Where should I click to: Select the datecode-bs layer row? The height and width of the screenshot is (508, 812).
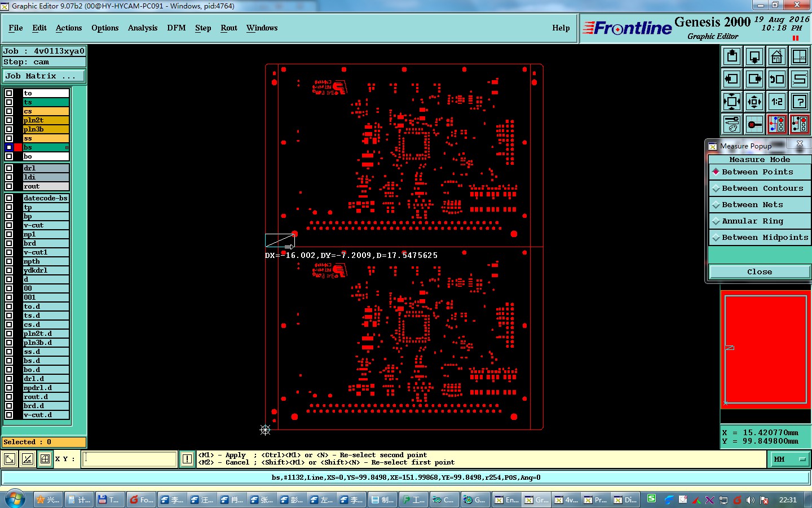pos(46,198)
